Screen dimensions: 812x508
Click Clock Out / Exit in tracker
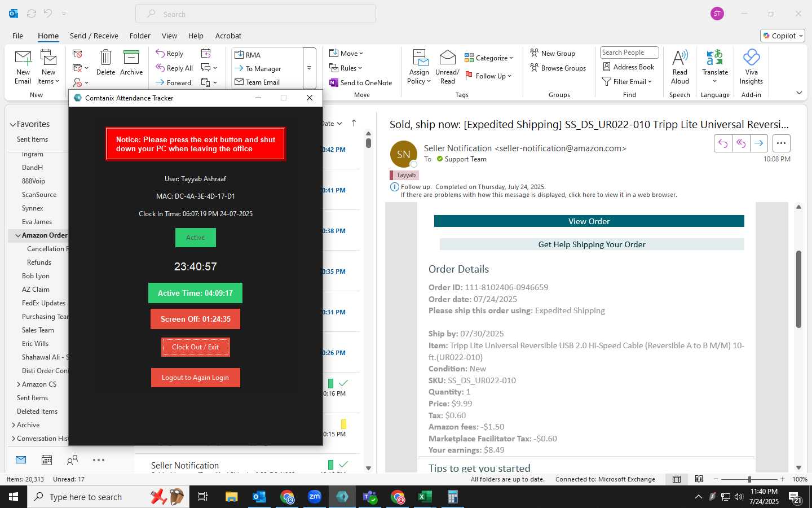pyautogui.click(x=195, y=347)
